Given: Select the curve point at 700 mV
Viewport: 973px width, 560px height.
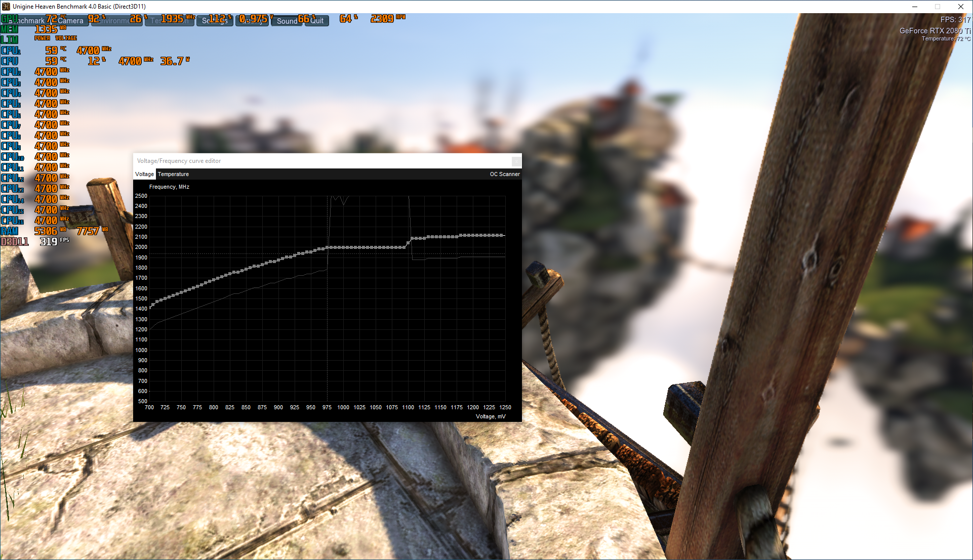Looking at the screenshot, I should (150, 307).
